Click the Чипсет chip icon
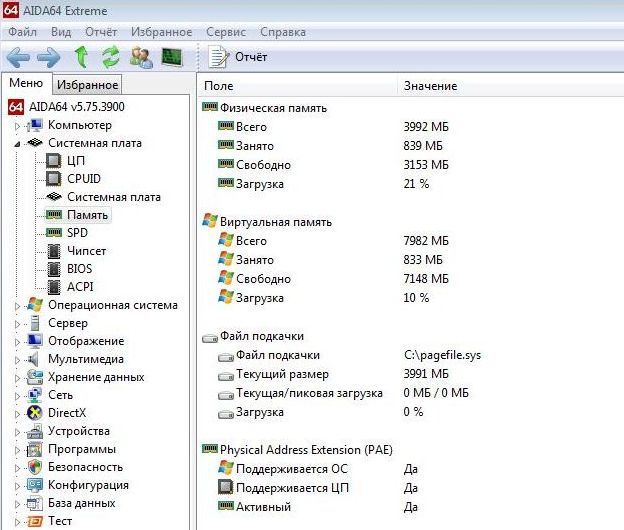 [x=54, y=251]
